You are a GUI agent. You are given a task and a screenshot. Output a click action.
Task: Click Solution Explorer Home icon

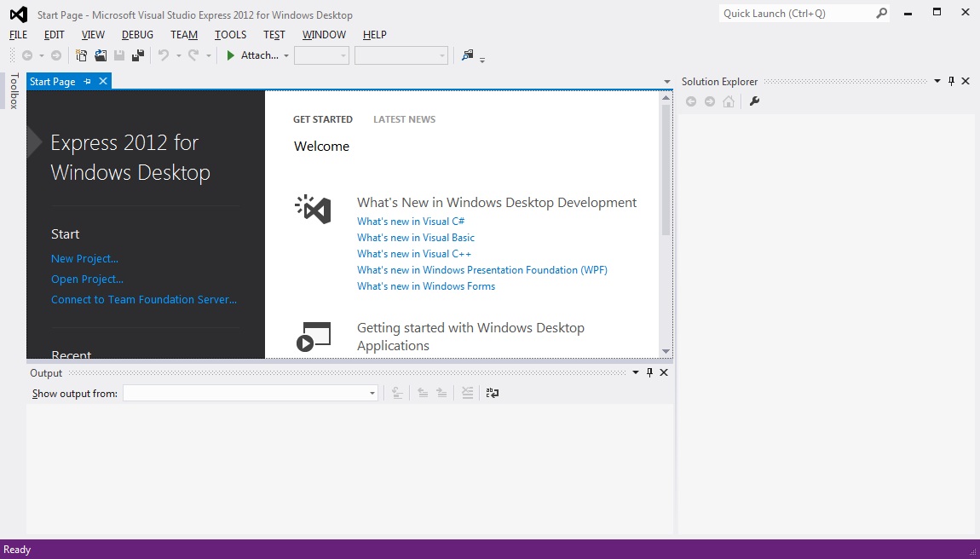[729, 101]
